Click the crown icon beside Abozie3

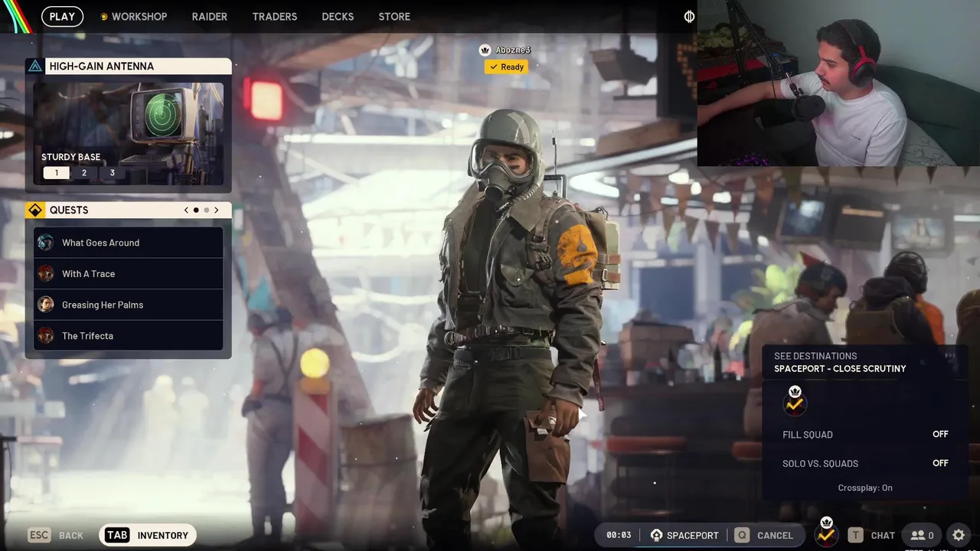485,50
